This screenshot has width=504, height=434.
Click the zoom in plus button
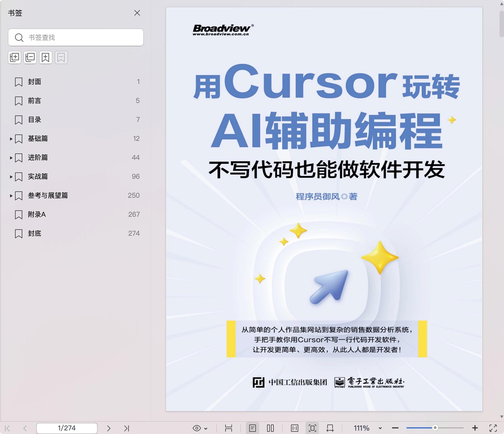(x=475, y=428)
